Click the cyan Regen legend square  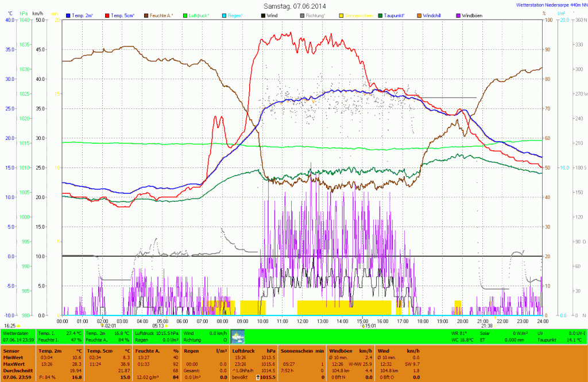225,15
